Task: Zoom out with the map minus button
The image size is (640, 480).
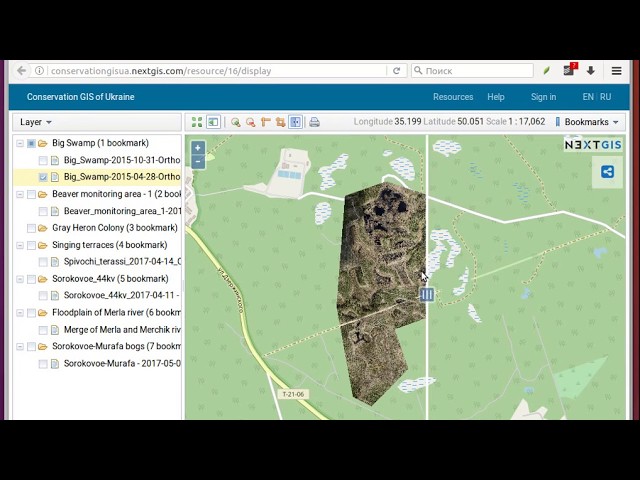Action: point(198,162)
